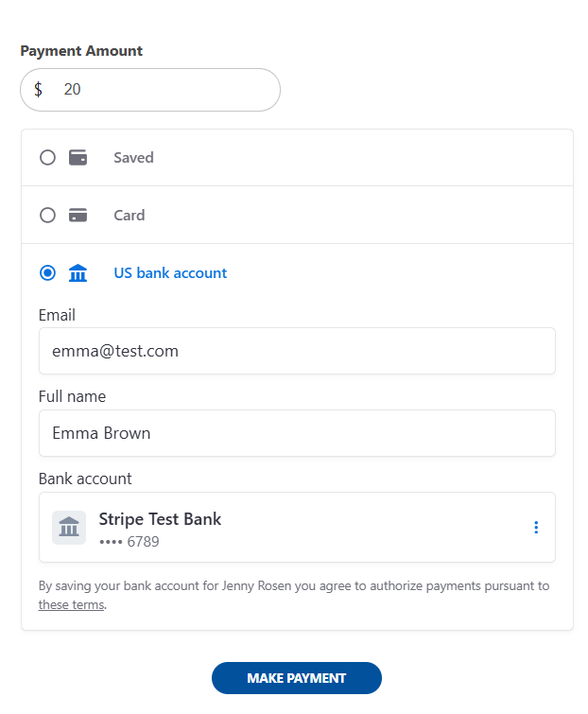
Task: Open the three-dot bank account options menu
Action: tap(536, 528)
